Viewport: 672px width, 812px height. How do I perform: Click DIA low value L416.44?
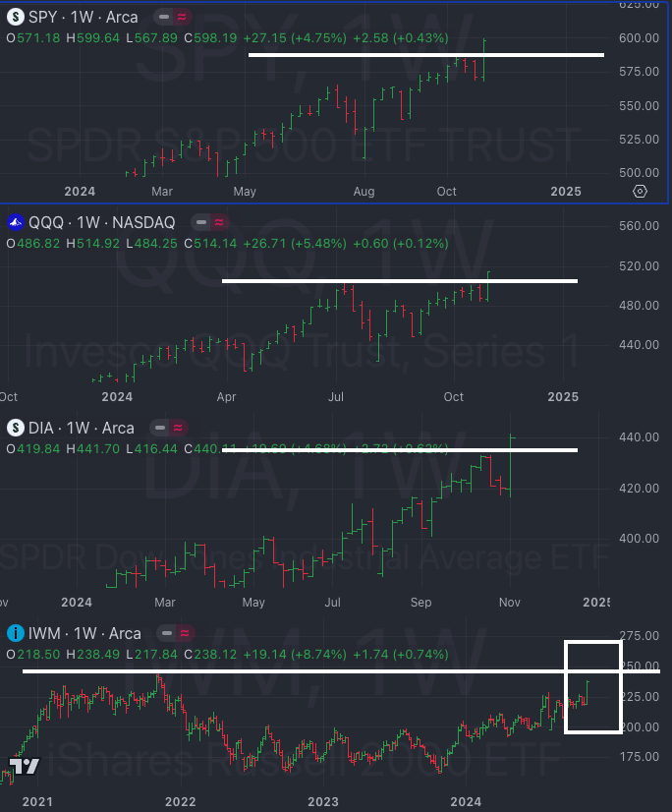point(151,449)
